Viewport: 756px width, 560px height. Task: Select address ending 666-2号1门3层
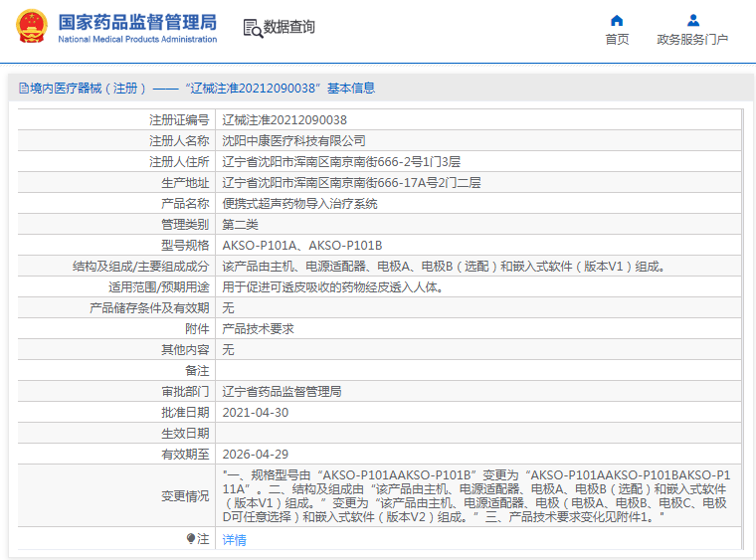pyautogui.click(x=341, y=162)
